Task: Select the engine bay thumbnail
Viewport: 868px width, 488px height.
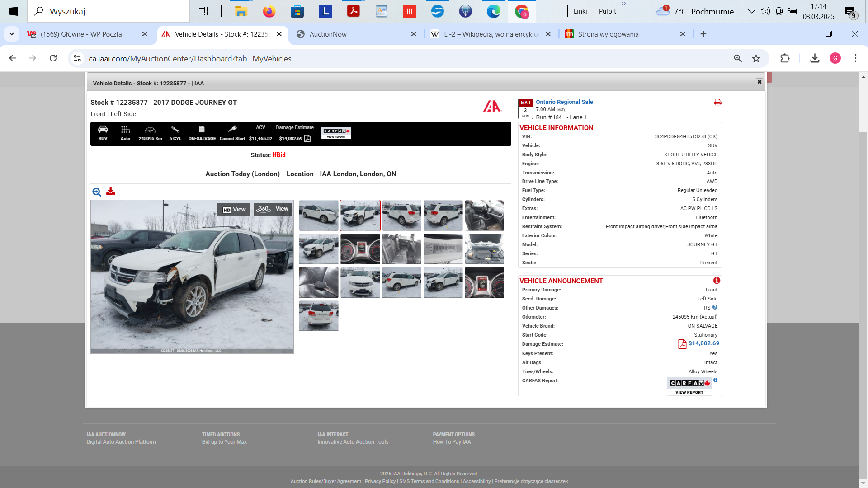Action: click(484, 249)
